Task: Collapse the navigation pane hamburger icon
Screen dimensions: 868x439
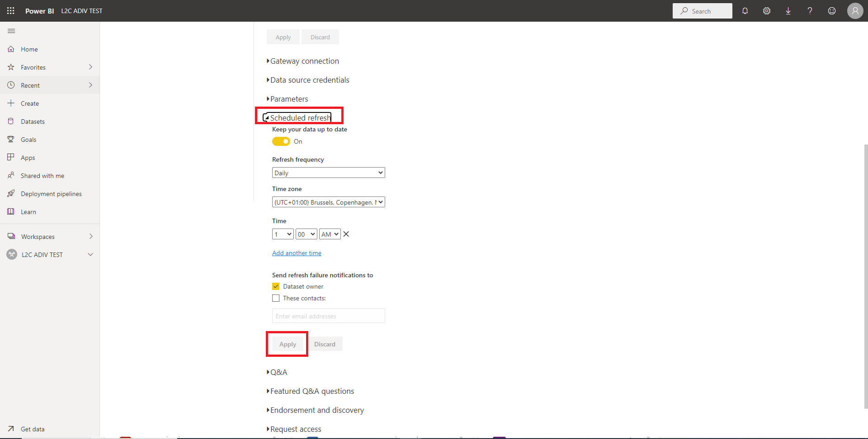Action: click(x=12, y=31)
